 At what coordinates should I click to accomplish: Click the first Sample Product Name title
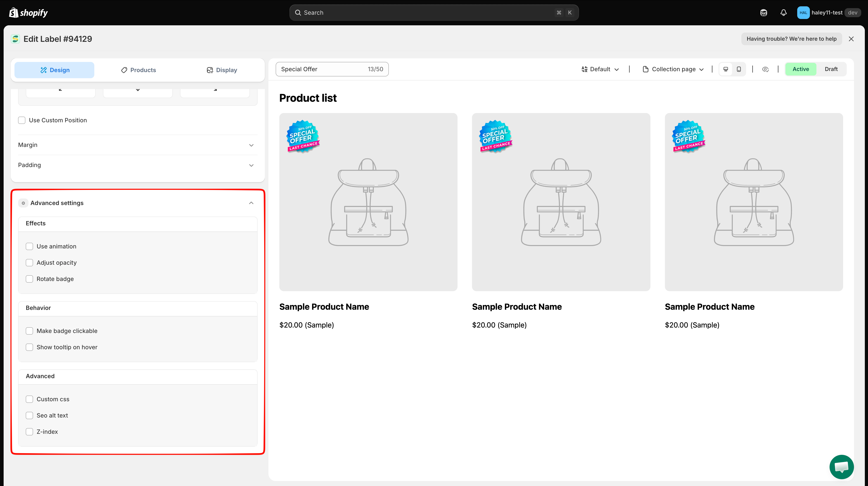(324, 307)
